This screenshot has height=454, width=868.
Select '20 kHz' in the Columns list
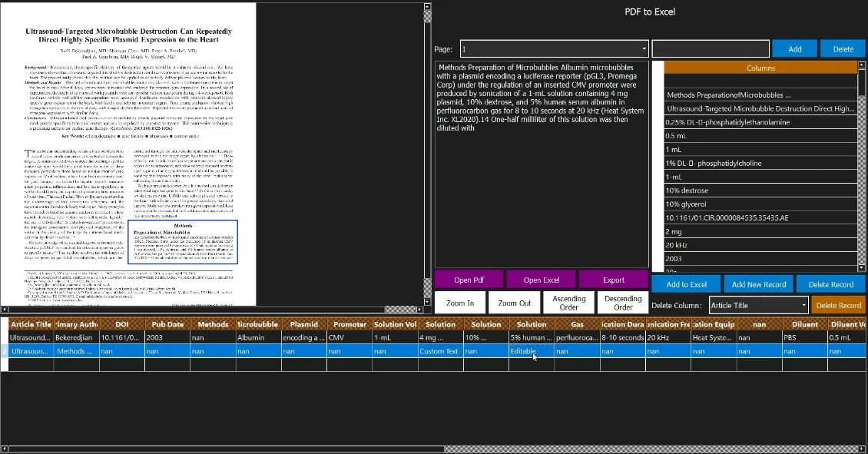(760, 245)
